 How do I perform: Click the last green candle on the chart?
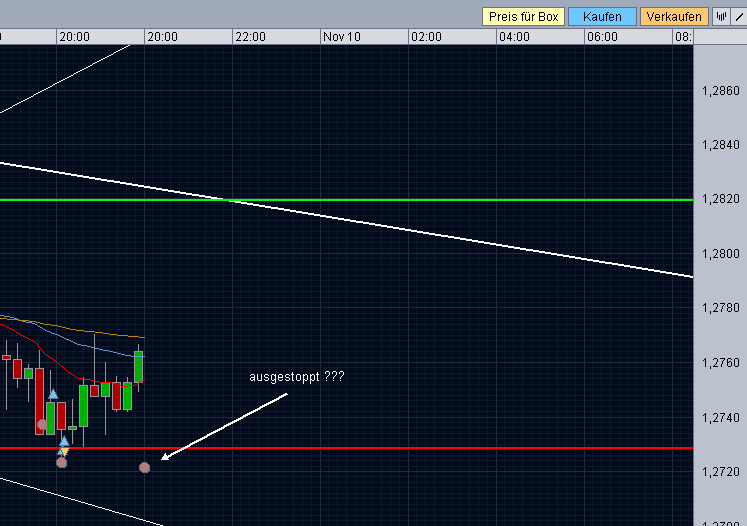[138, 367]
